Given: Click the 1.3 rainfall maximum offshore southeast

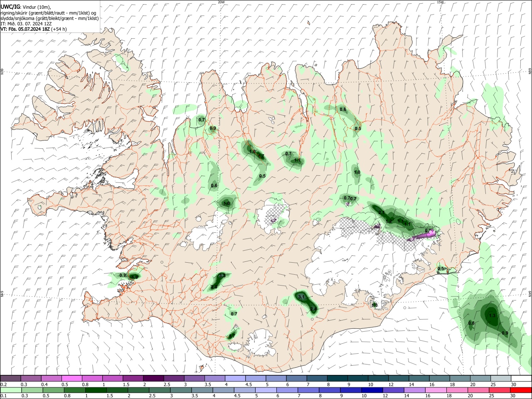Looking at the screenshot, I should click(492, 316).
